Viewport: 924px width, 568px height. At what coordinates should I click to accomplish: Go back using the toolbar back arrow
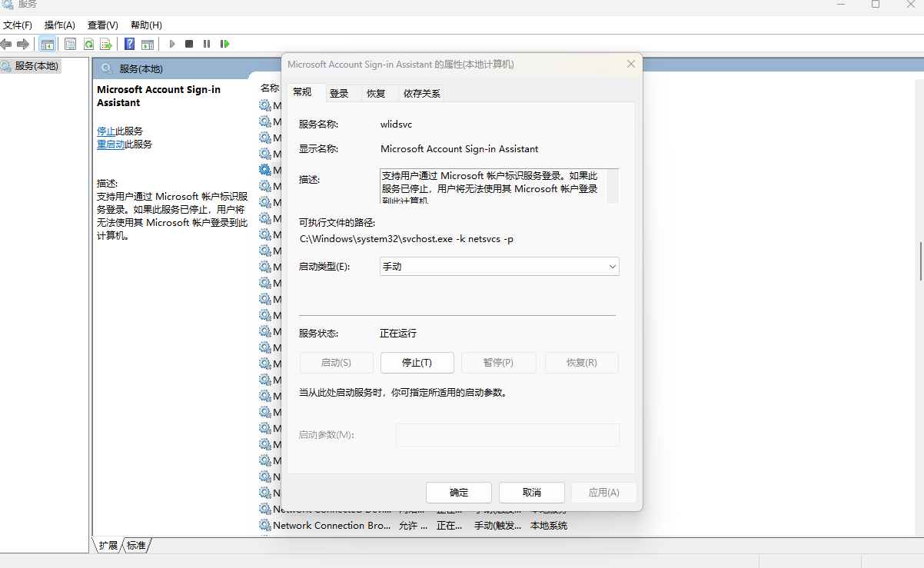click(6, 44)
